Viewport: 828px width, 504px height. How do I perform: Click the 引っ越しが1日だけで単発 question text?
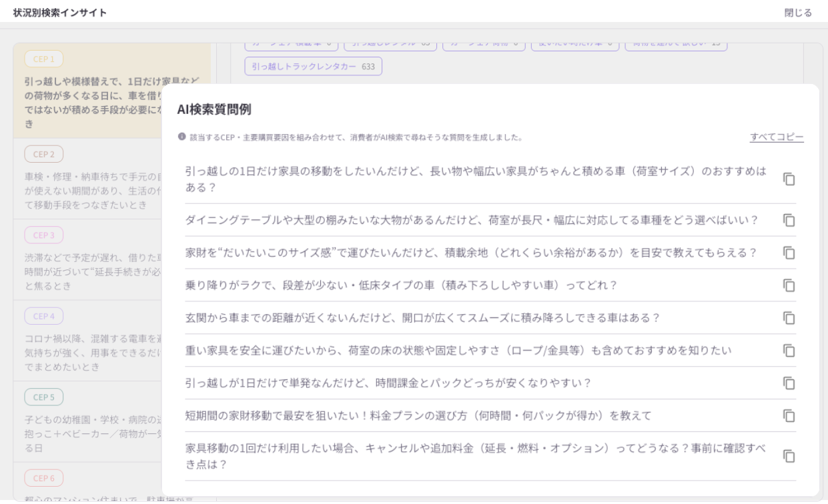(388, 383)
